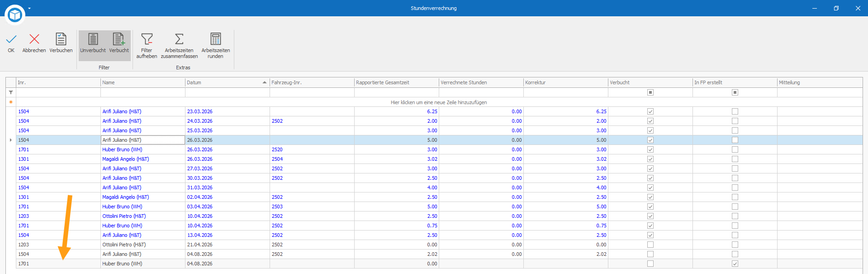The height and width of the screenshot is (274, 868).
Task: Confirm with the OK checkmark icon
Action: (x=11, y=39)
